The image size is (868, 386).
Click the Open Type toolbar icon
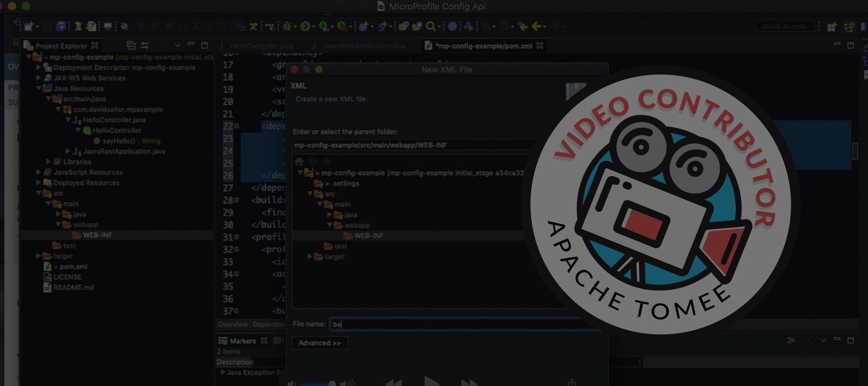point(404,26)
